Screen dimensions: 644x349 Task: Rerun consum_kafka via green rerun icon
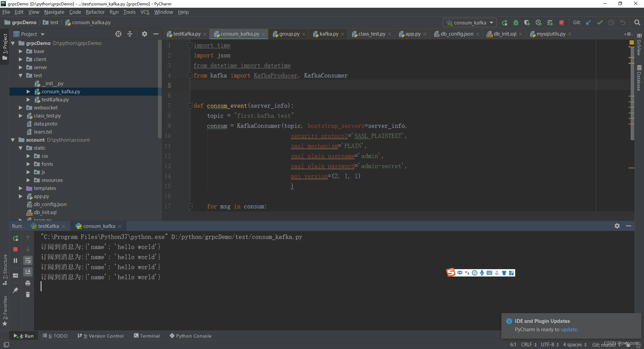[x=15, y=238]
